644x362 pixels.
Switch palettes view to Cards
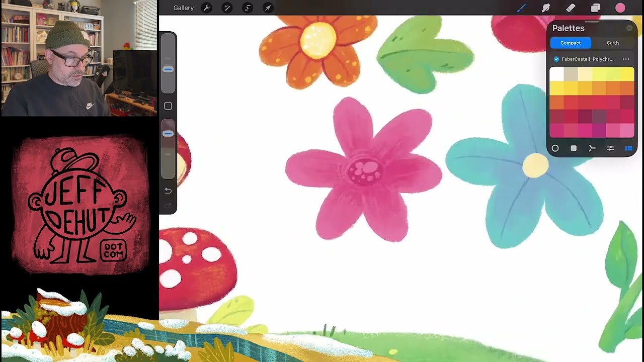coord(613,43)
